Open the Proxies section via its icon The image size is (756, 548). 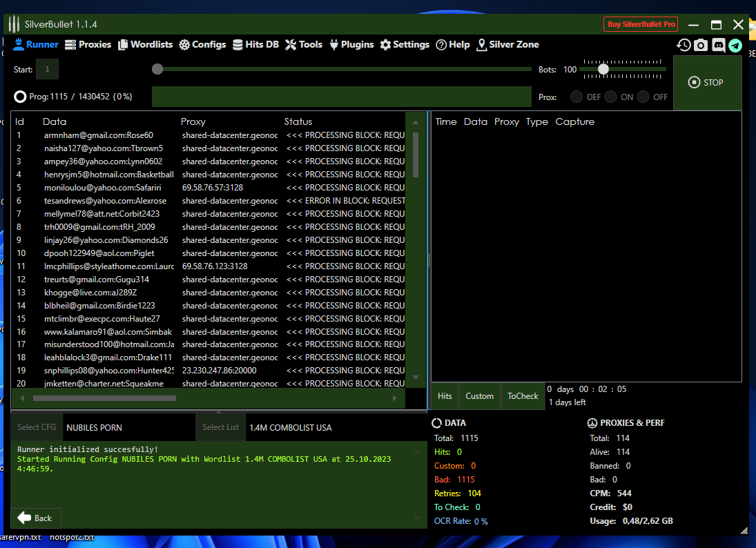[70, 45]
